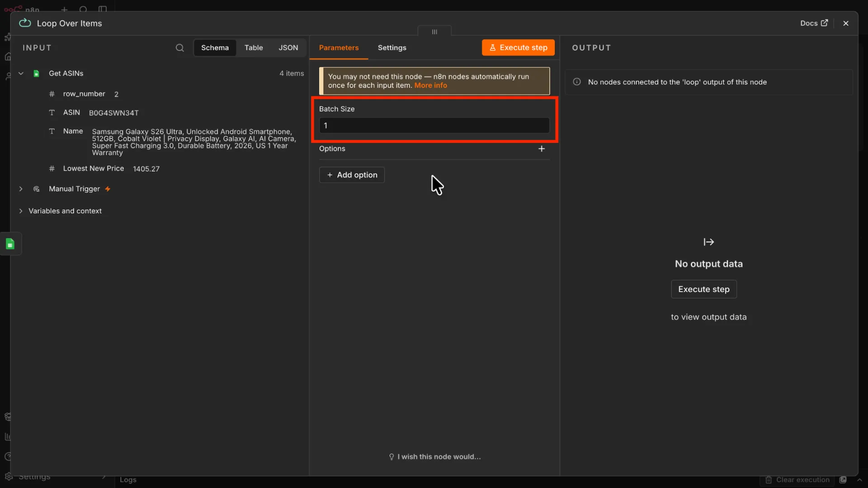Switch input view to Schema
This screenshot has height=488, width=868.
[215, 48]
